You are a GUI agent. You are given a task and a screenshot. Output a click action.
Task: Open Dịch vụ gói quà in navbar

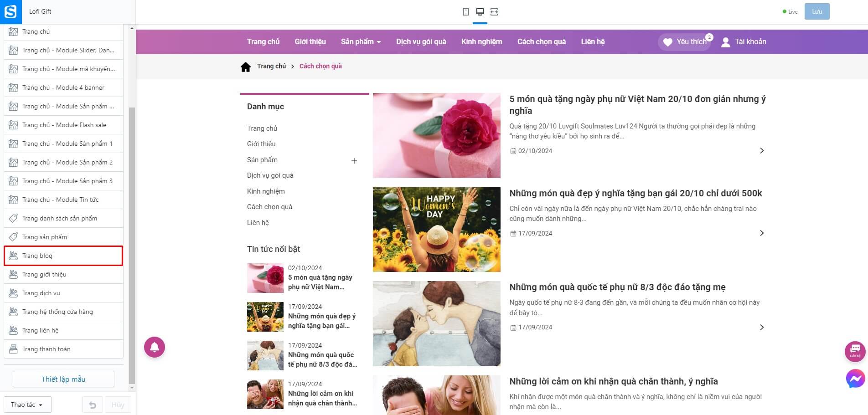pos(421,42)
